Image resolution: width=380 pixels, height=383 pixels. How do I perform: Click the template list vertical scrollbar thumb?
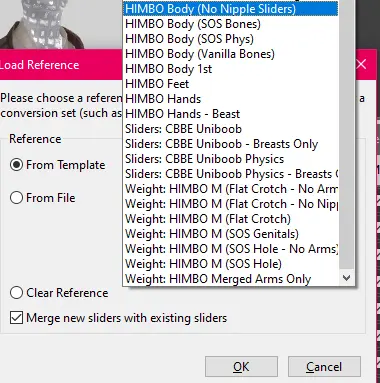coord(346,133)
